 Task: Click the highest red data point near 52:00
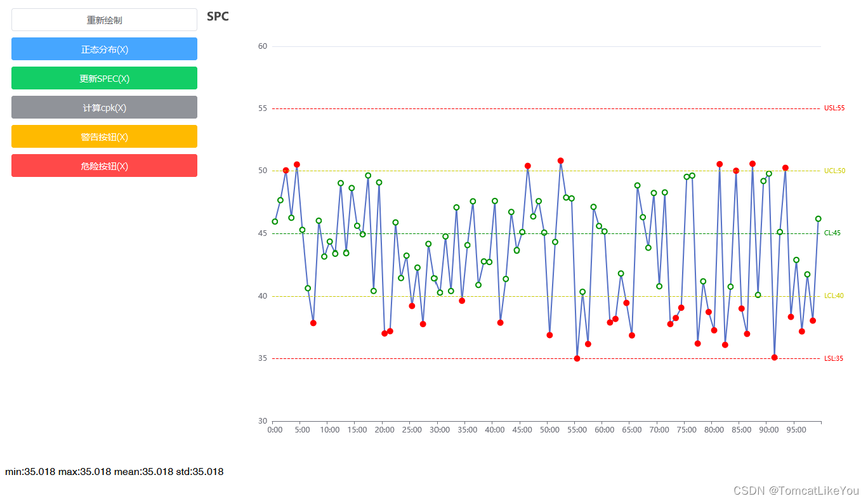[560, 161]
